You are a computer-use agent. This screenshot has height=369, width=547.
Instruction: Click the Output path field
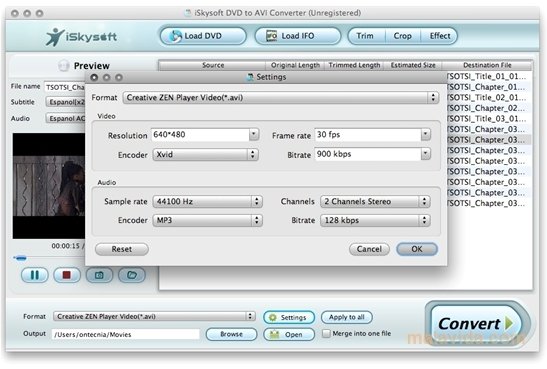[x=126, y=334]
